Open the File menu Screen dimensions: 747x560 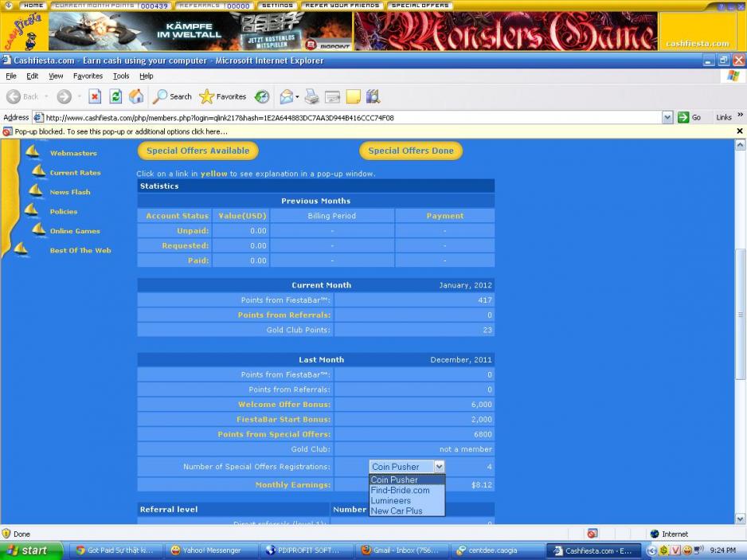click(x=11, y=76)
